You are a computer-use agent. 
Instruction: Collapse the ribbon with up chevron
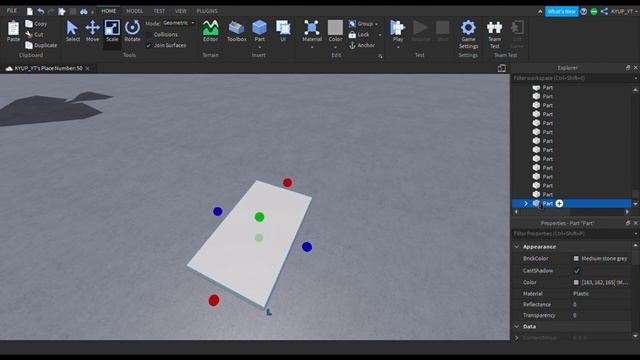[540, 11]
